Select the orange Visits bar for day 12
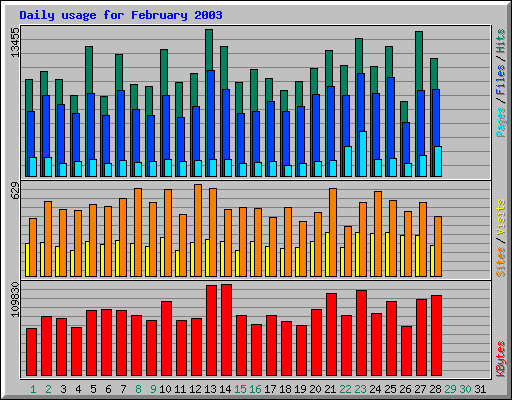Screen dimensions: 512x400 point(198,230)
